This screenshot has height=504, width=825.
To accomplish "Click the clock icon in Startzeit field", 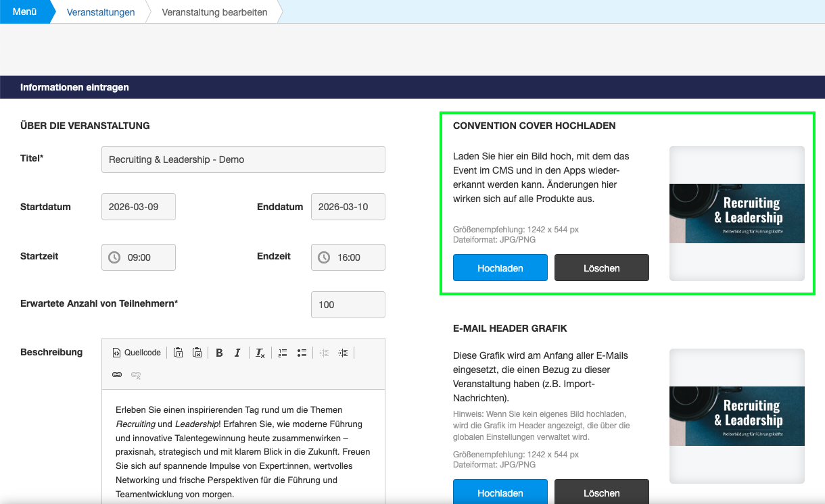I will click(114, 257).
